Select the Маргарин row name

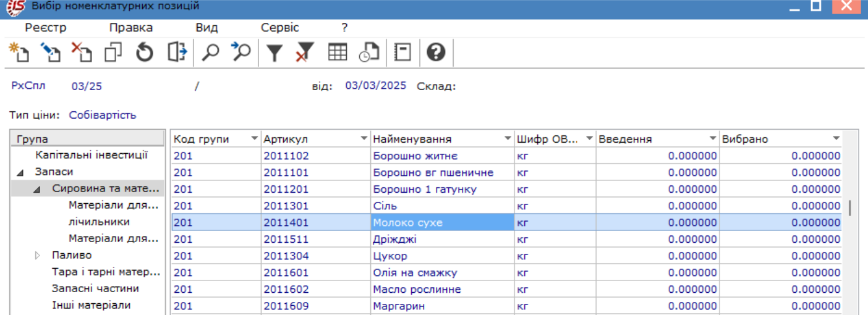tap(399, 306)
